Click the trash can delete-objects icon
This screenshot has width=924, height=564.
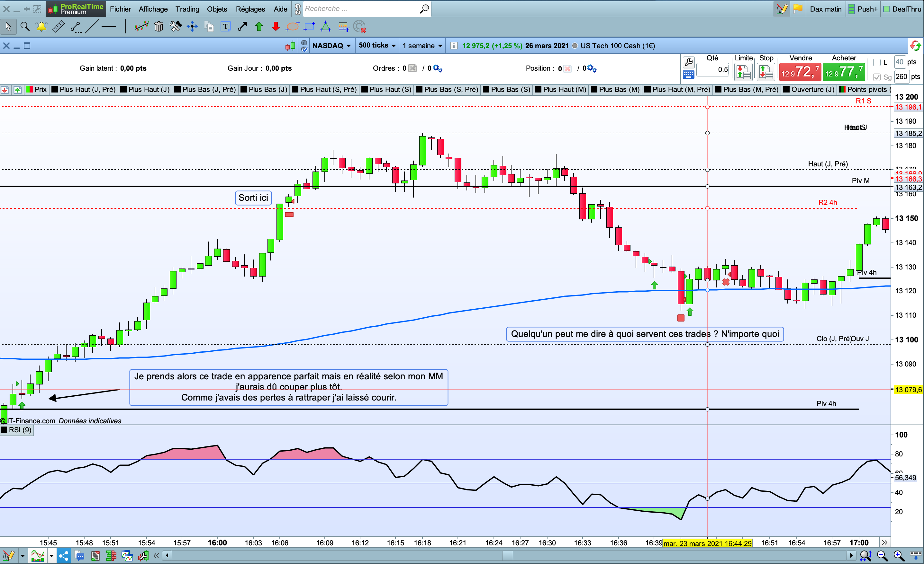(159, 27)
